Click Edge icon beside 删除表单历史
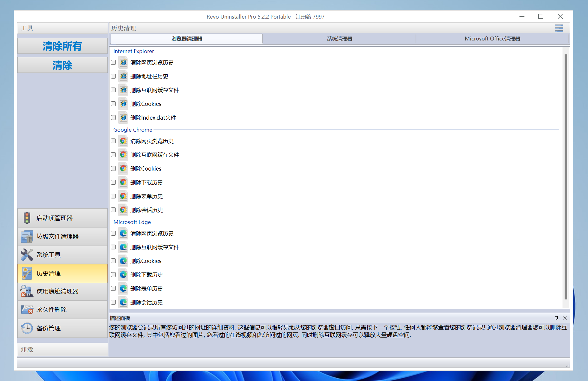This screenshot has height=381, width=588. (x=123, y=288)
